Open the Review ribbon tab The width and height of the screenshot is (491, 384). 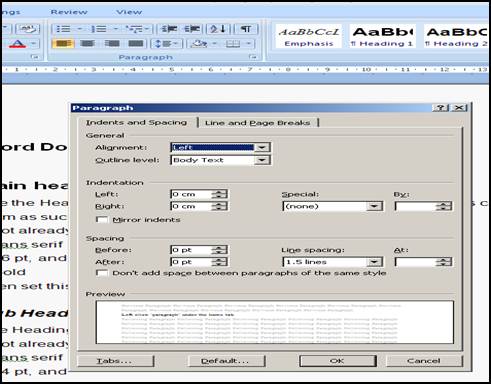69,12
